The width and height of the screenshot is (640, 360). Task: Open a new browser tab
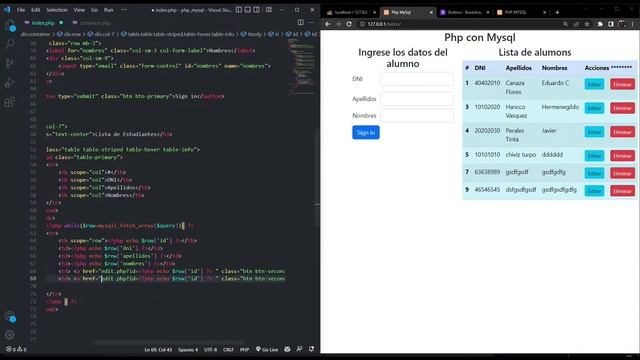point(557,13)
